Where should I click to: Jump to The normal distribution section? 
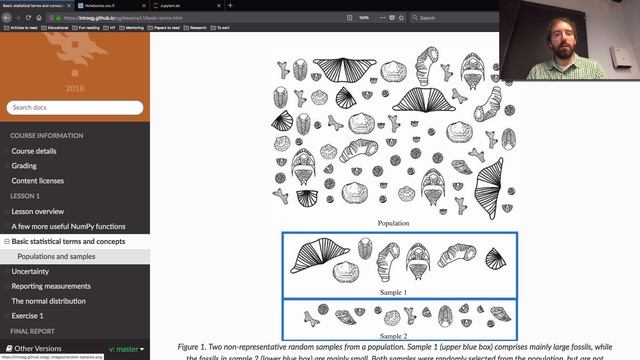click(x=49, y=301)
